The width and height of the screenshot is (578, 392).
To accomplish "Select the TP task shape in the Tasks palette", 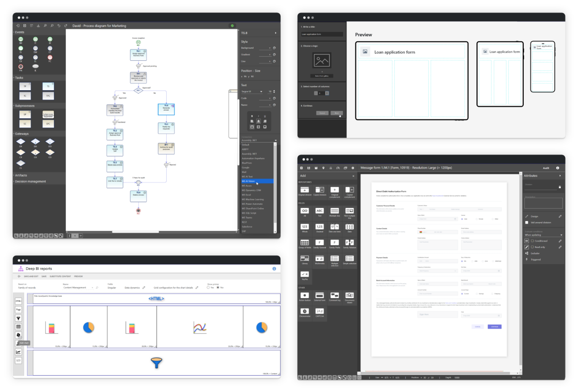I will tap(25, 86).
